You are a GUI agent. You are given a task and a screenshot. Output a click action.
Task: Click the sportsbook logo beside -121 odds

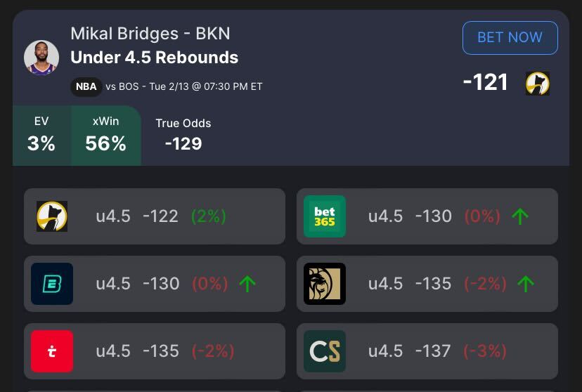(x=538, y=84)
